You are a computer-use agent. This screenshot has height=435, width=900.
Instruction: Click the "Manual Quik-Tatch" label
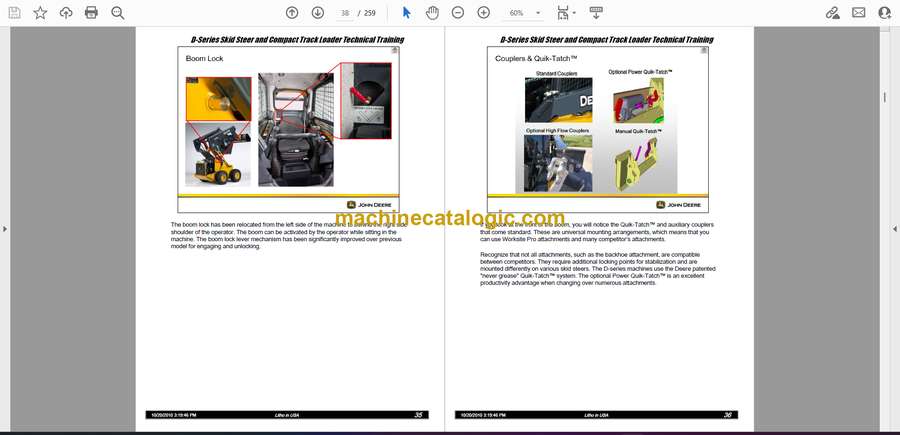click(x=638, y=131)
